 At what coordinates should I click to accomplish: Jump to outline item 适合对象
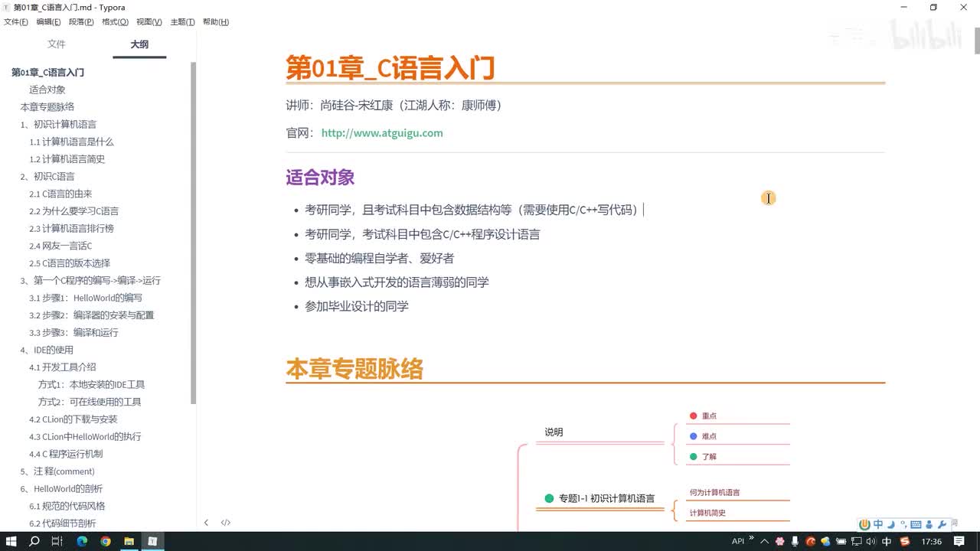47,90
